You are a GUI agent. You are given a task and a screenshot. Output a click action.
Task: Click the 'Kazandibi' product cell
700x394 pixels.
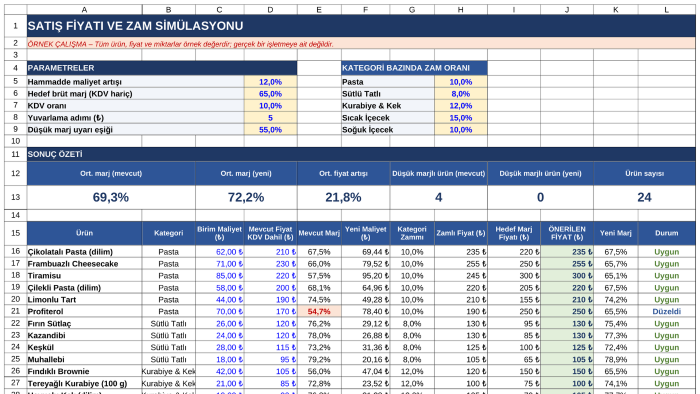(84, 336)
